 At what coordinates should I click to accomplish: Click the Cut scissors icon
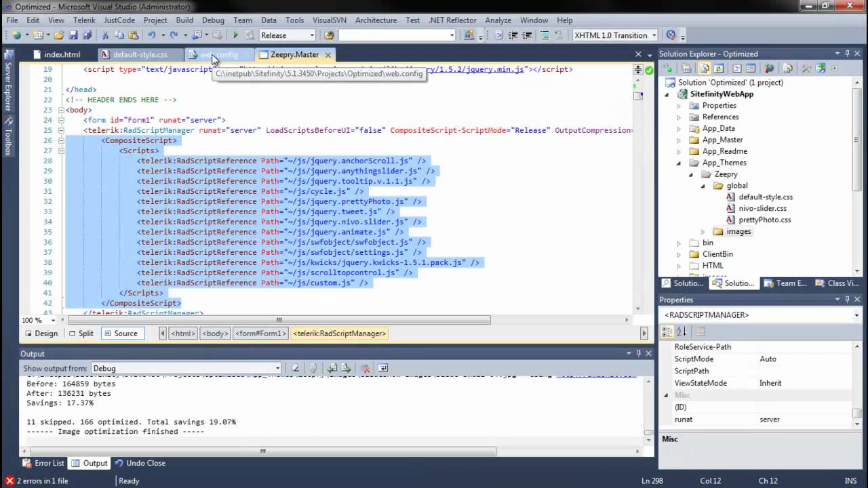[105, 35]
